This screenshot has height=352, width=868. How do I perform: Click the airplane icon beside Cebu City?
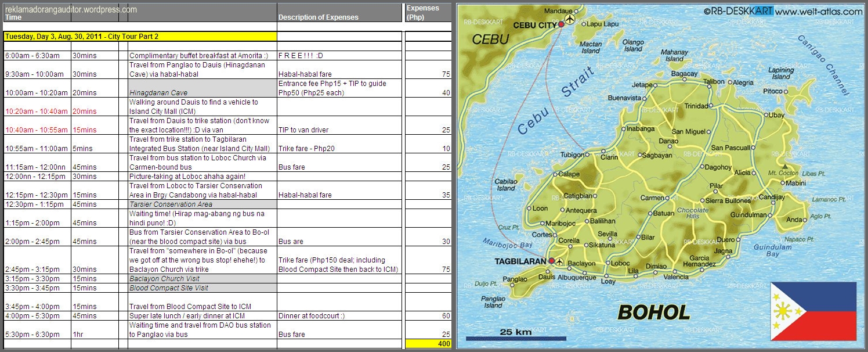(x=570, y=20)
